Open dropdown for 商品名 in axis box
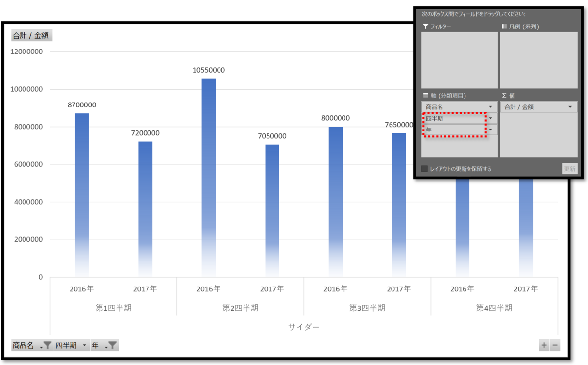588x365 pixels. coord(490,107)
